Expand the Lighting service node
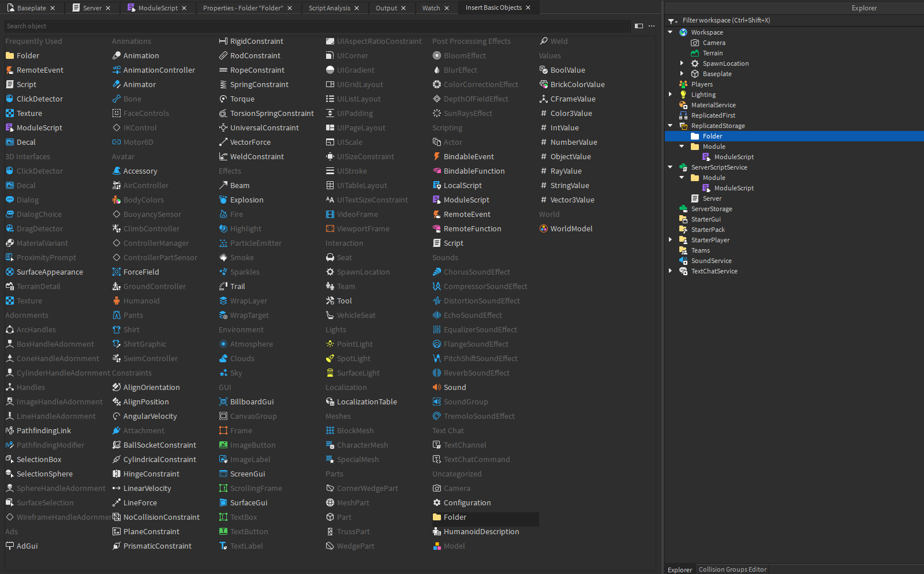 point(670,95)
